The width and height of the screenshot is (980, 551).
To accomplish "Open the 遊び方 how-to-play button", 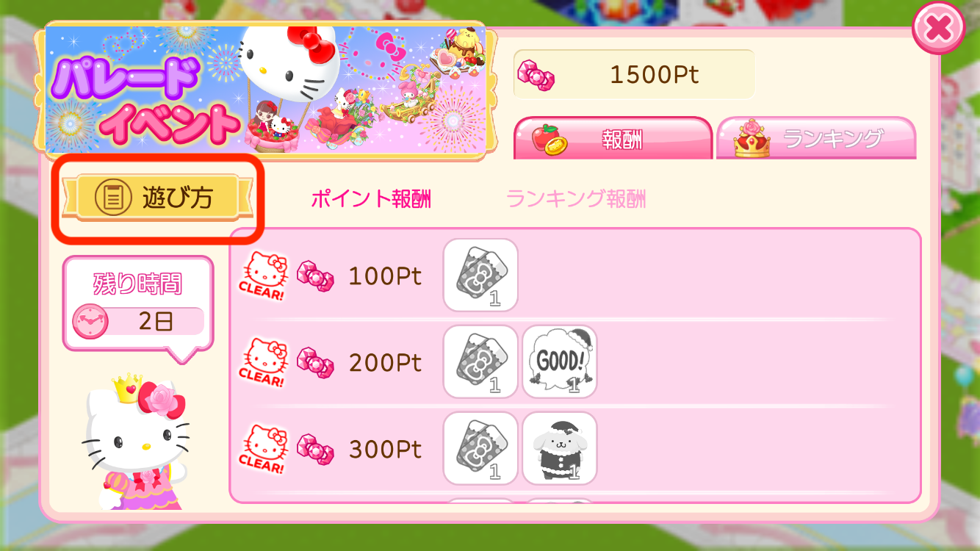I will tap(158, 198).
